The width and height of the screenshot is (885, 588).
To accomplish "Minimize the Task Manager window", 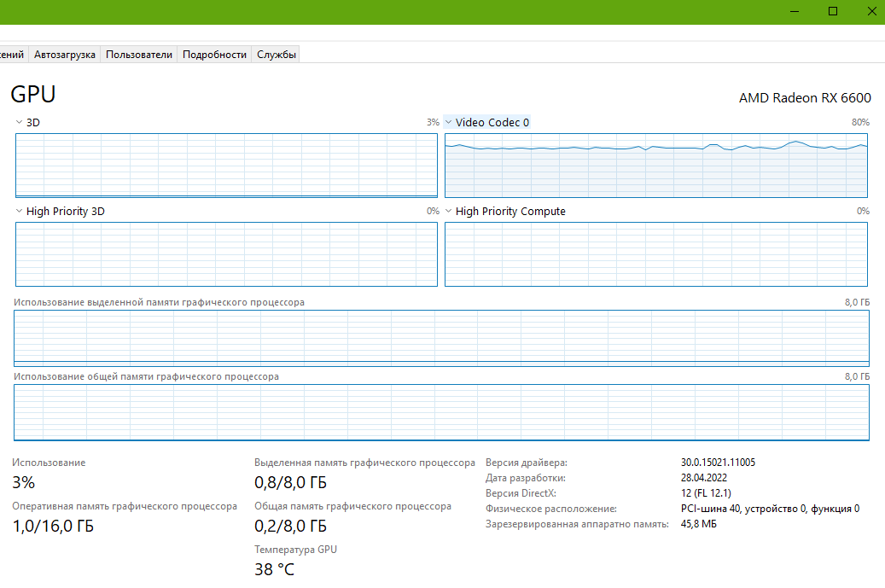I will tap(795, 11).
